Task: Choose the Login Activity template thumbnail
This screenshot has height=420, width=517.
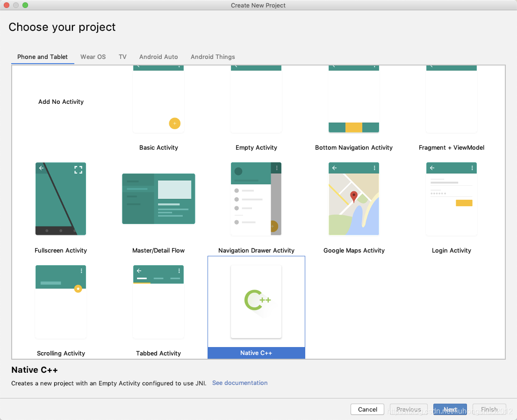Action: coord(452,199)
